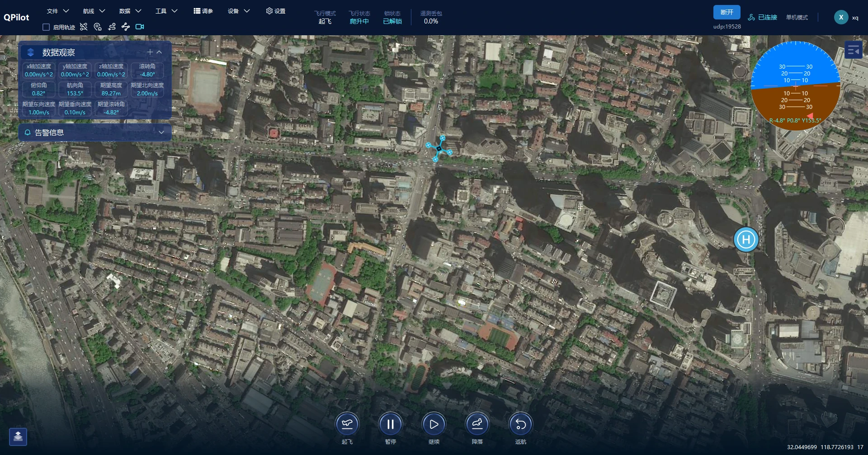
Task: Click the add waypoint route icon
Action: coord(112,27)
